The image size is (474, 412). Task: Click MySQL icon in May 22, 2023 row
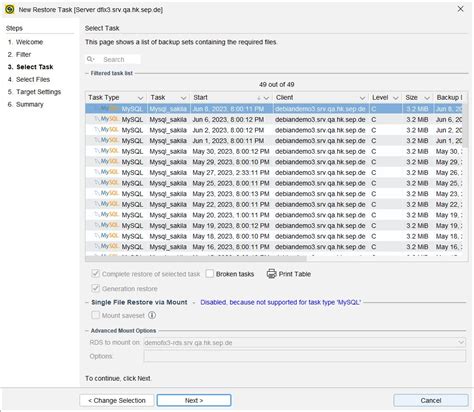pos(107,204)
